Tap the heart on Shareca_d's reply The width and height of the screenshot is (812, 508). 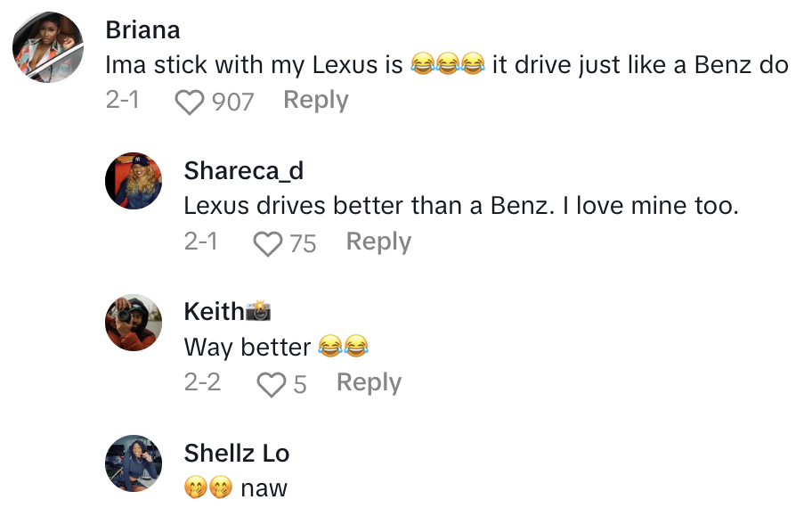click(x=267, y=243)
